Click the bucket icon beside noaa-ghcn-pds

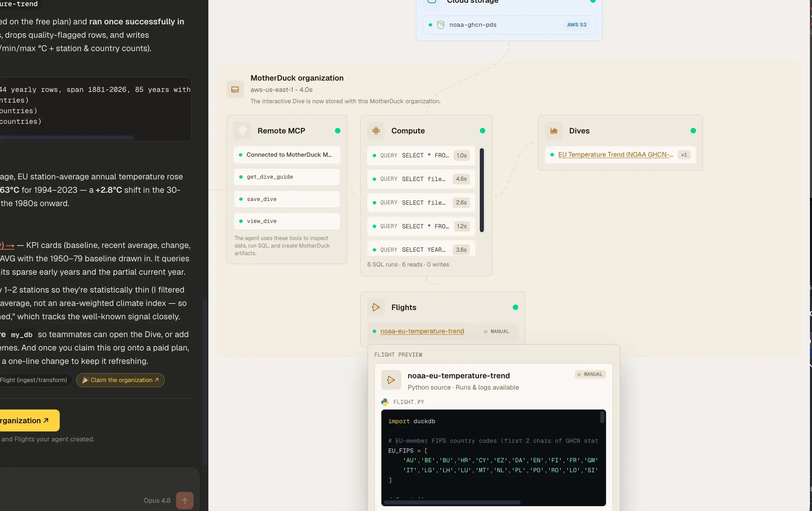coord(441,25)
